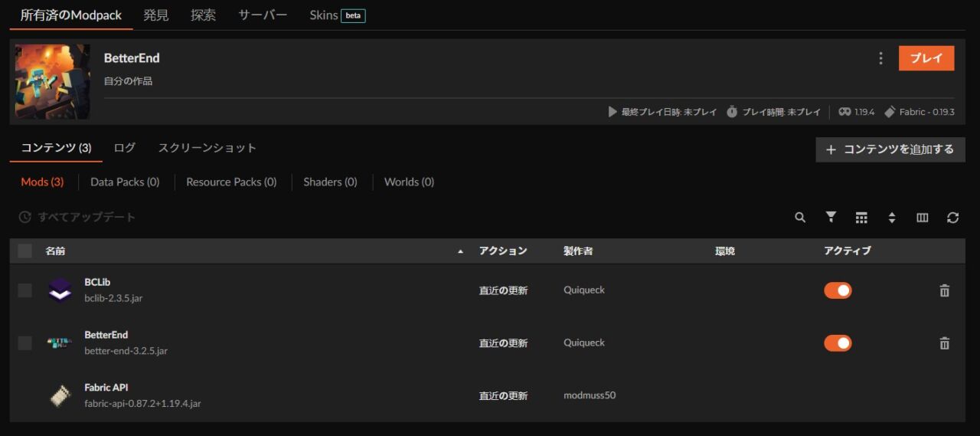Click the アクティブ column header
The width and height of the screenshot is (980, 436).
pos(848,251)
